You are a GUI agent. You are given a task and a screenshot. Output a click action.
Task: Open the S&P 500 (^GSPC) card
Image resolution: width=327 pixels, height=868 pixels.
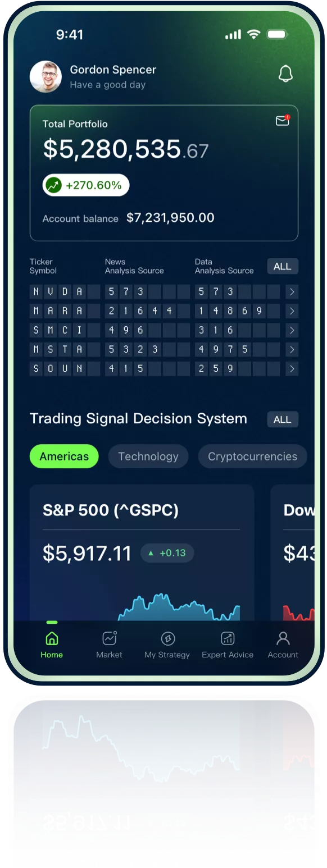tap(142, 553)
